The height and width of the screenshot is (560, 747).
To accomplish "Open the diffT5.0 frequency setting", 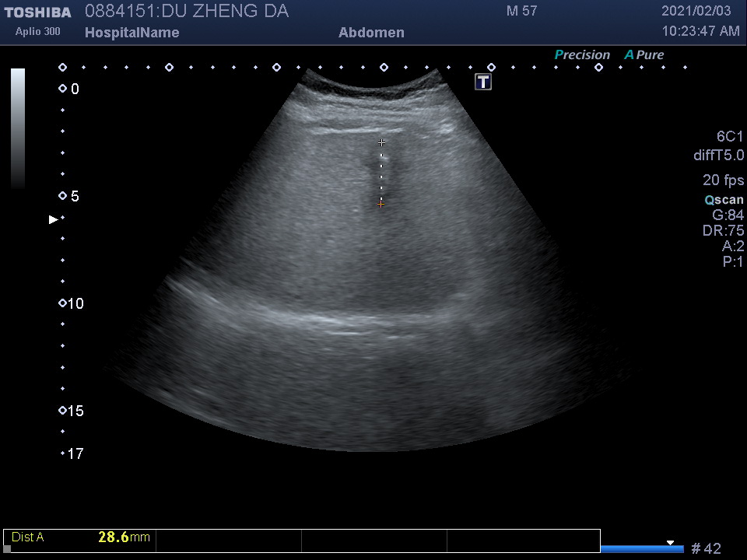I will click(718, 156).
